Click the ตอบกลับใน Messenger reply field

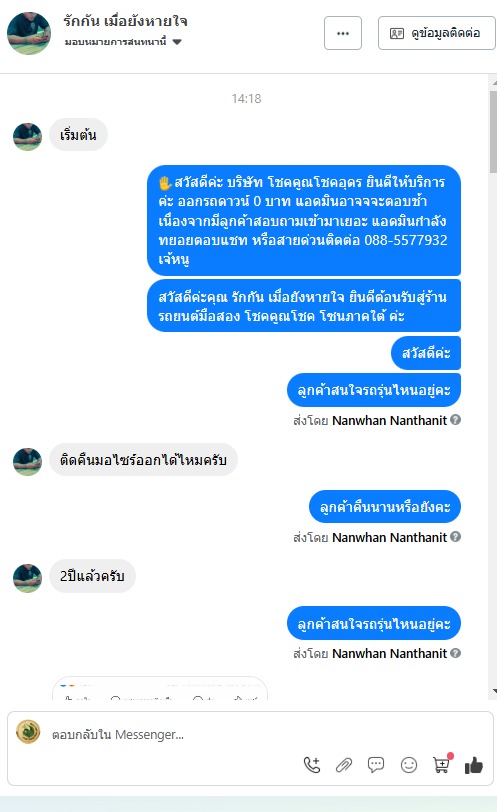click(250, 734)
